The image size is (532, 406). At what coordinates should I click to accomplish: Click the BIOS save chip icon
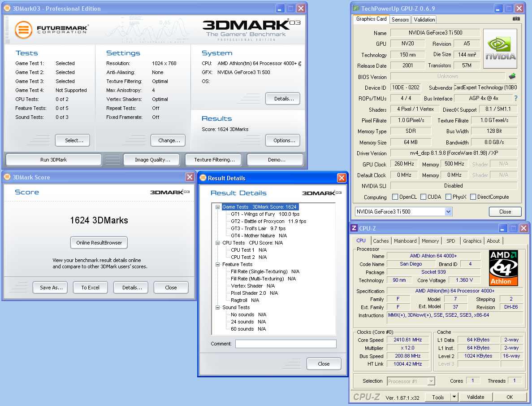pos(512,76)
